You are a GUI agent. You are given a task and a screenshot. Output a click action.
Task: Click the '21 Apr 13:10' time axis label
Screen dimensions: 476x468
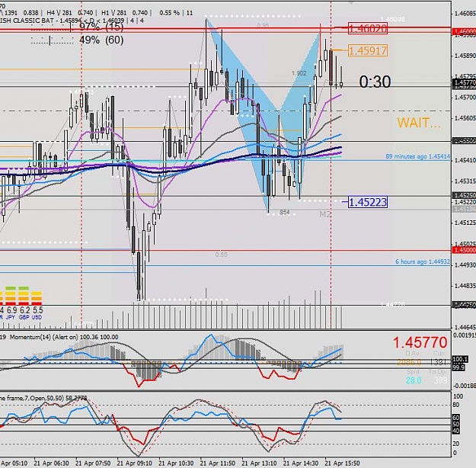click(x=260, y=463)
